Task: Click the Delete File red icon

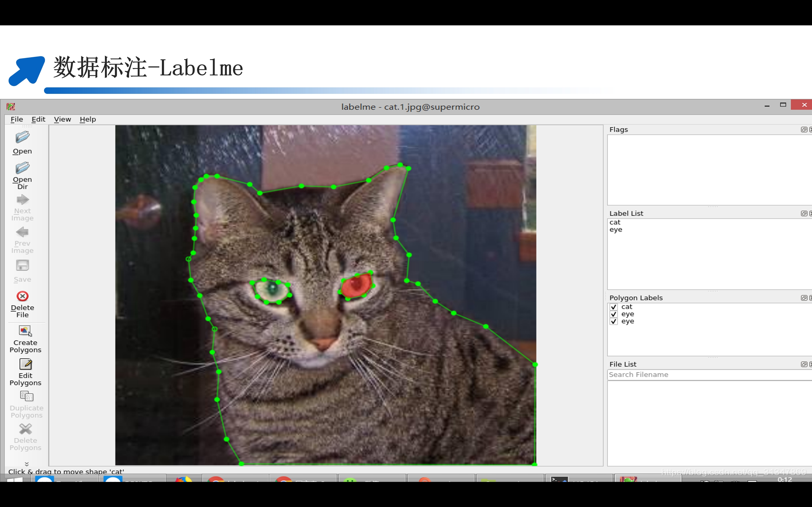Action: click(23, 296)
